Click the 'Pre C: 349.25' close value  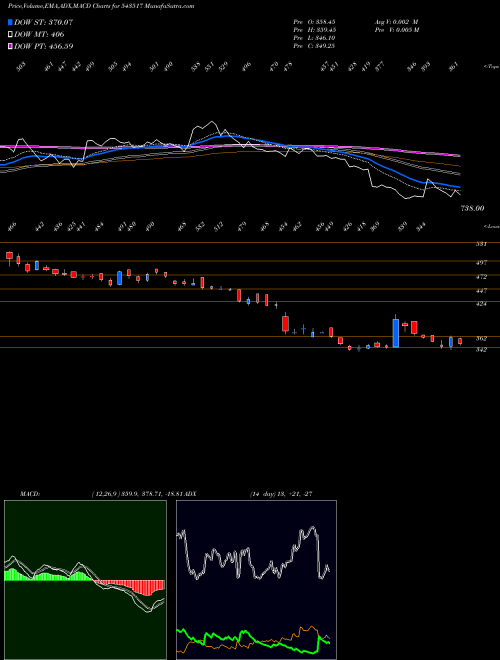314,46
